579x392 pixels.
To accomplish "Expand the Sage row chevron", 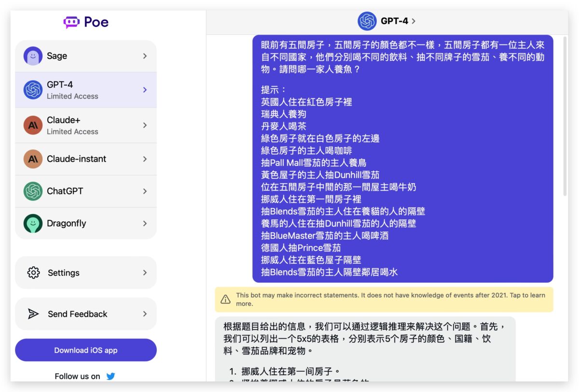I will point(145,56).
